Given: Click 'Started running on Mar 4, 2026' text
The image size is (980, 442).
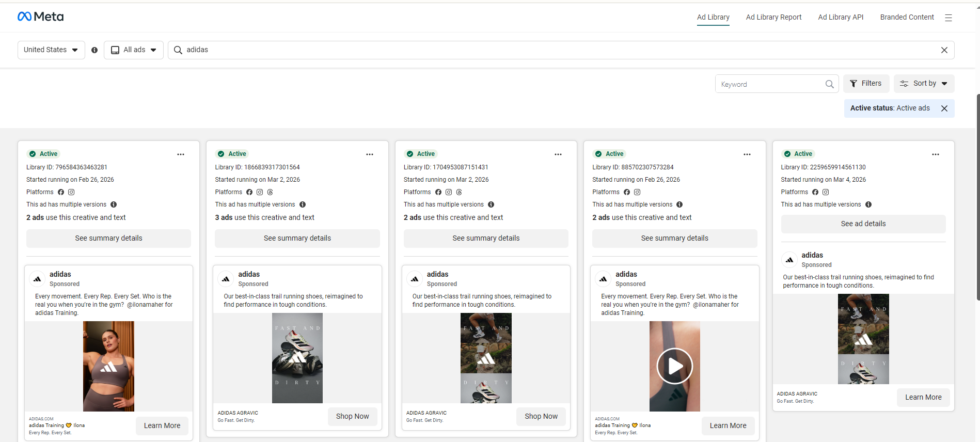Looking at the screenshot, I should (823, 180).
